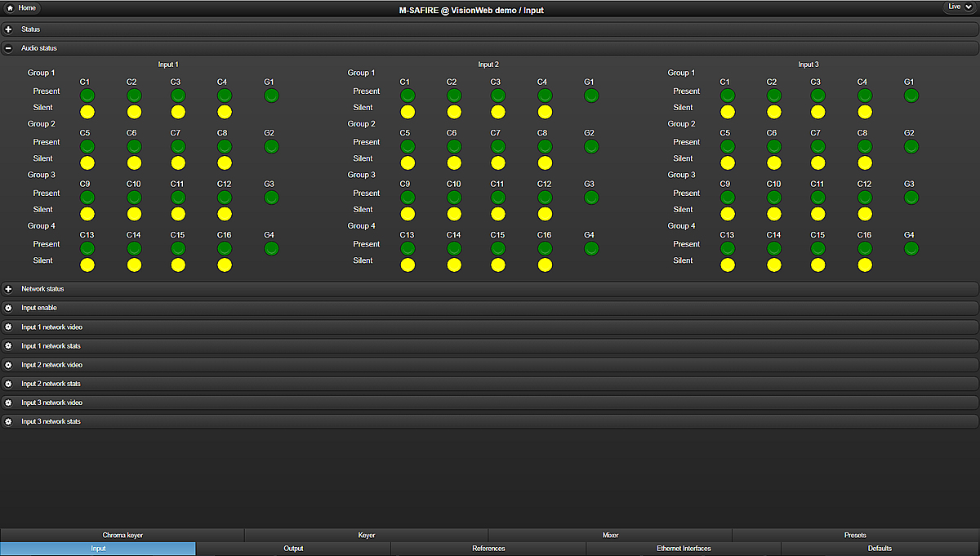Click Input 2 C3 Silent yellow indicator
The width and height of the screenshot is (980, 556).
point(498,112)
